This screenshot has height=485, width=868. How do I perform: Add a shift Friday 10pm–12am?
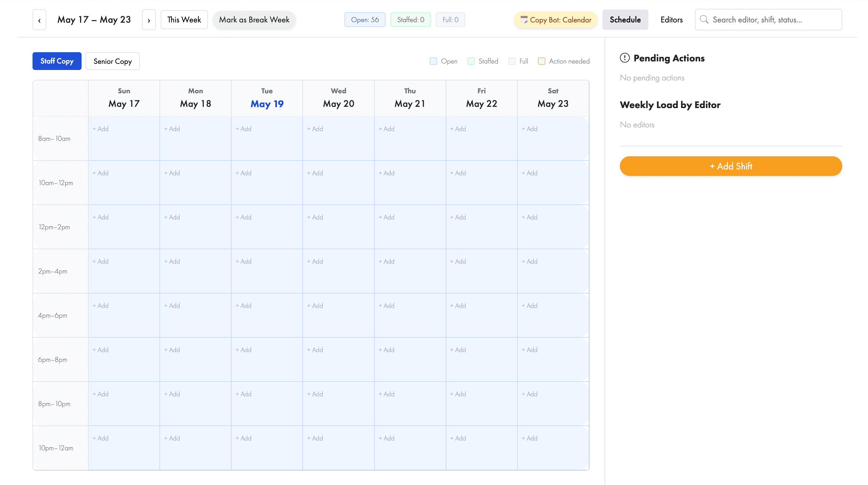(x=458, y=438)
